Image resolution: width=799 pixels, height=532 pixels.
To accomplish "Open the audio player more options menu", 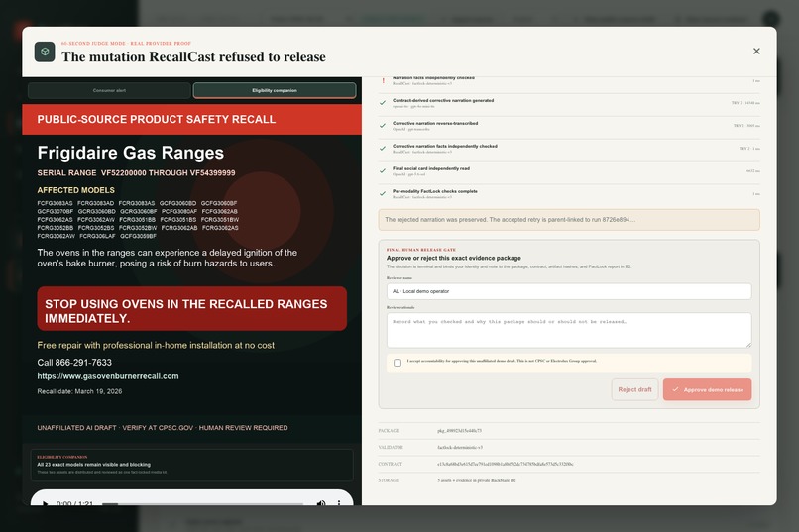I will tap(339, 503).
